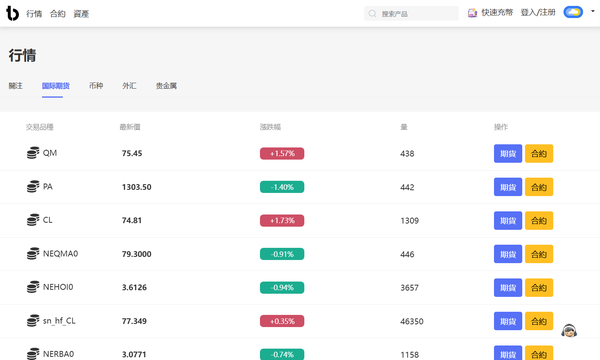Click the coin icon beside NEQMA0

pos(33,254)
